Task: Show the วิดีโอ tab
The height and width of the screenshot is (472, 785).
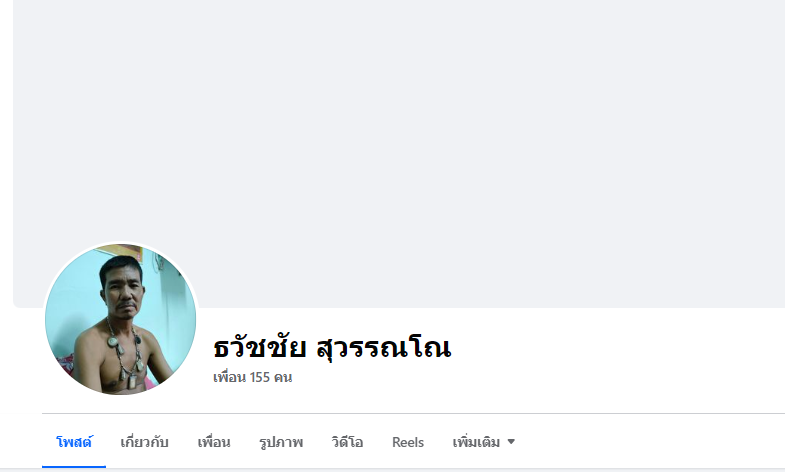Action: pyautogui.click(x=347, y=442)
